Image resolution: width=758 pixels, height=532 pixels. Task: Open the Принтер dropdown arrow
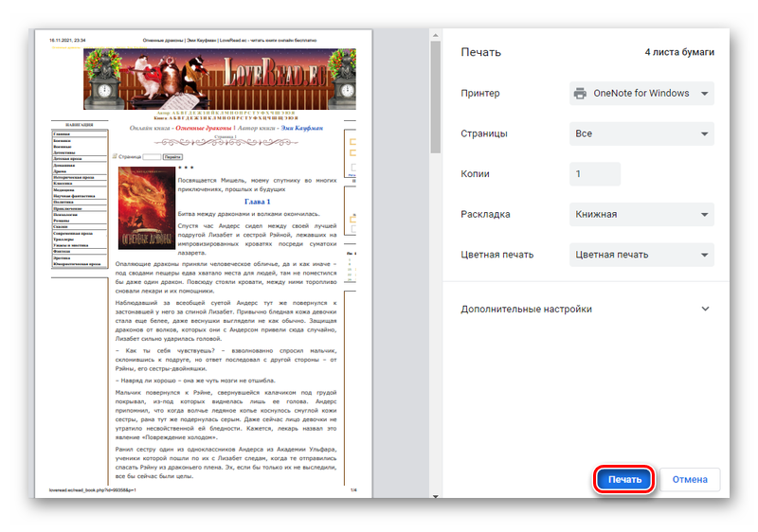click(x=703, y=94)
